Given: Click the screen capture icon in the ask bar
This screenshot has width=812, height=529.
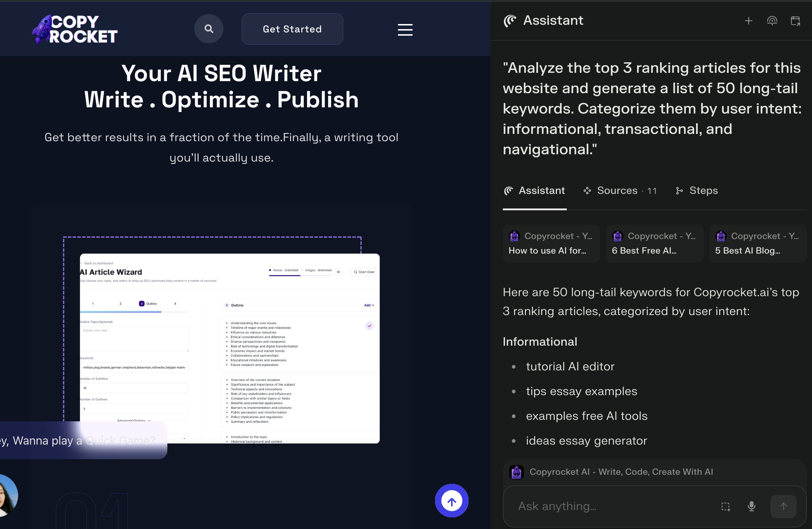Looking at the screenshot, I should pos(725,506).
